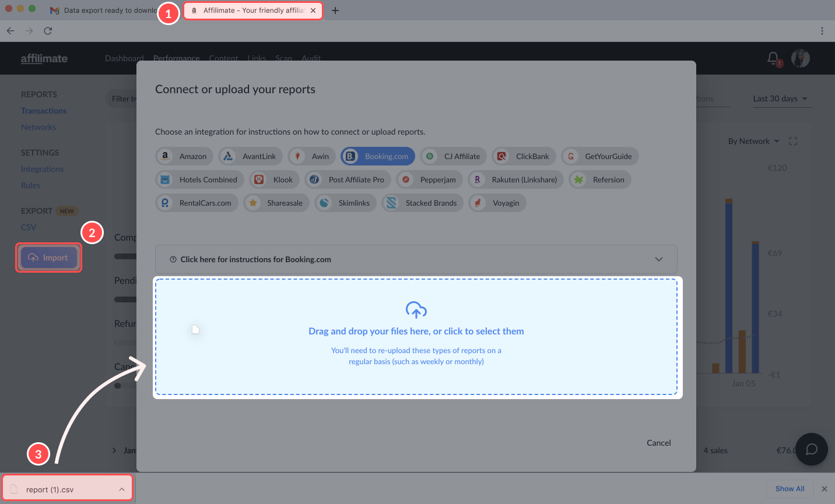Open the Dashboard nav item
835x504 pixels.
click(x=124, y=58)
